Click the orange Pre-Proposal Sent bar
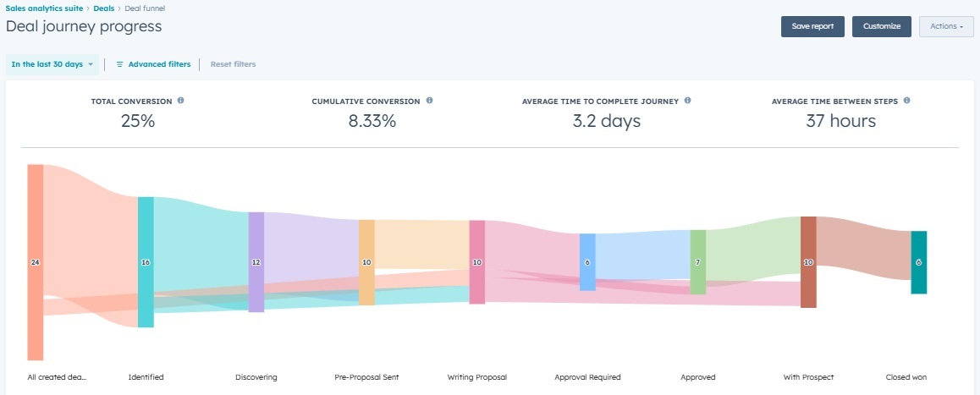 pos(366,262)
